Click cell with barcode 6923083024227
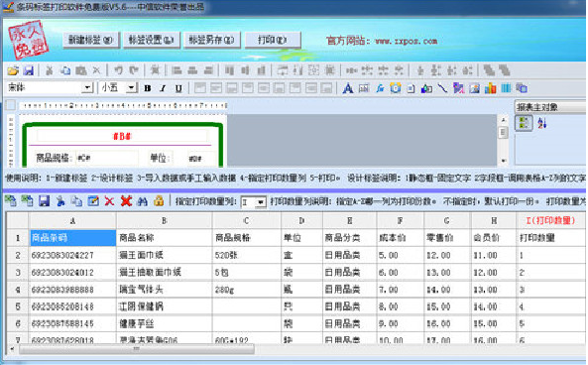This screenshot has width=588, height=365. click(x=72, y=255)
